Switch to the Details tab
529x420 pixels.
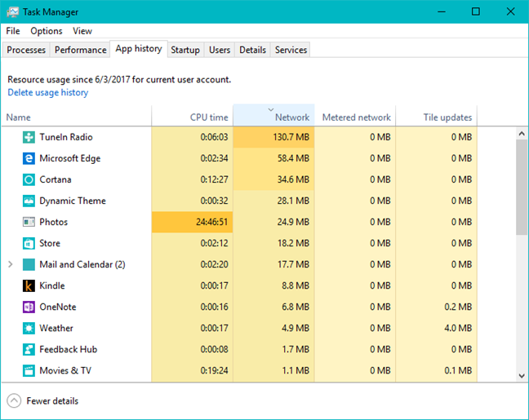click(x=253, y=50)
